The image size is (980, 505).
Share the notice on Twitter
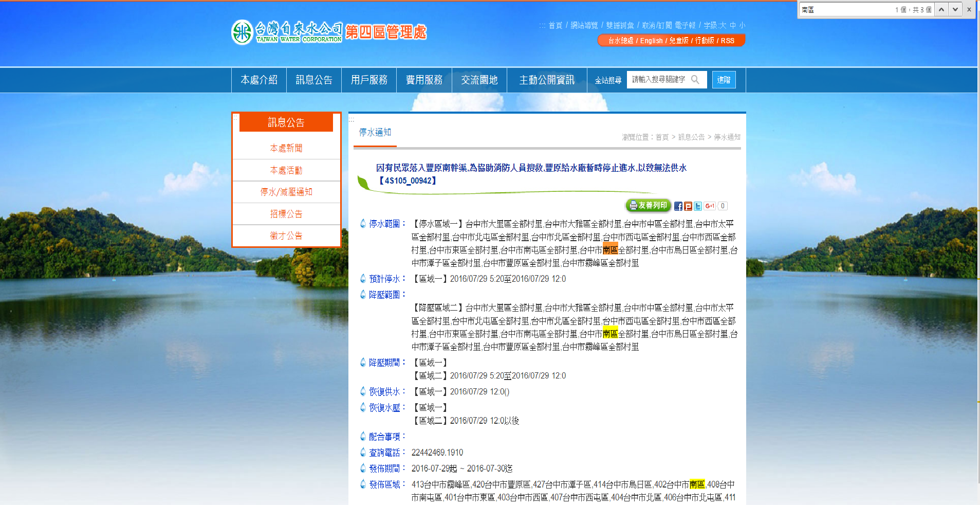697,206
